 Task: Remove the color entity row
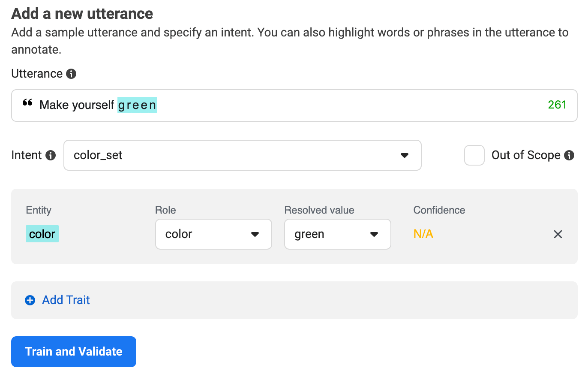[558, 234]
